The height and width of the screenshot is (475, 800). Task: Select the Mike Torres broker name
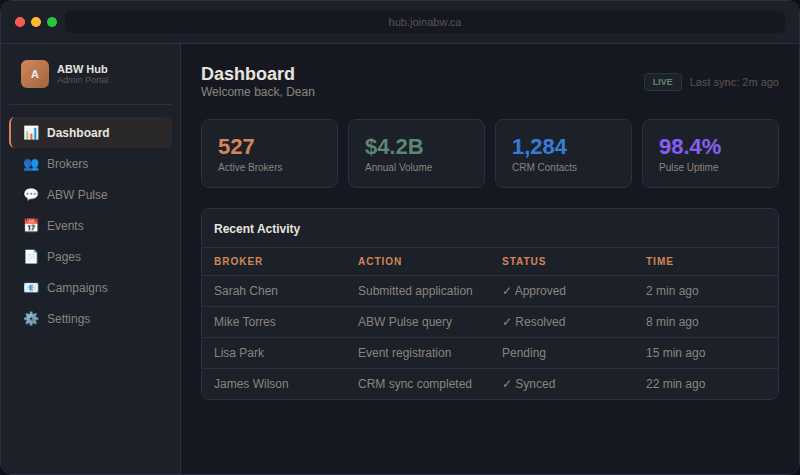click(x=245, y=322)
